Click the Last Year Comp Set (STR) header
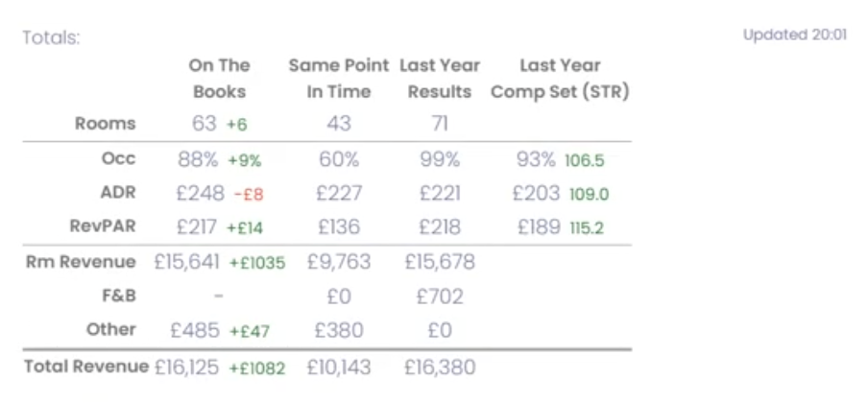This screenshot has height=403, width=868. [560, 79]
